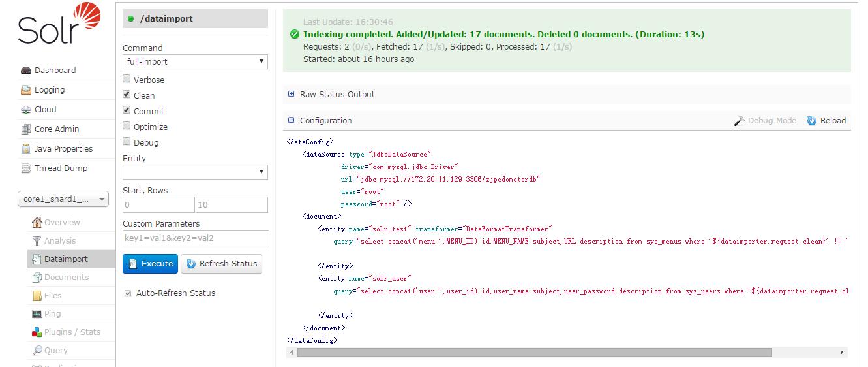Click the Dataimport document icon
Viewport: 868px width, 367px height.
(37, 259)
